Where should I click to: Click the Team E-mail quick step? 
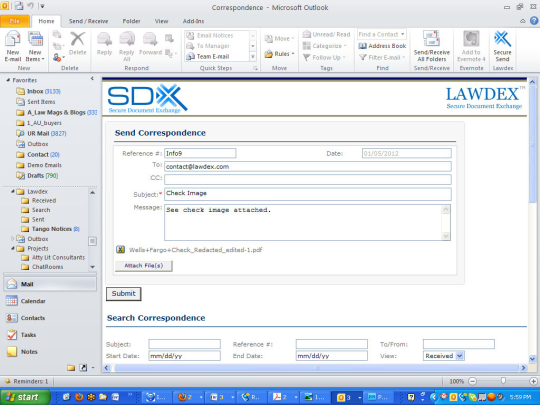[217, 56]
